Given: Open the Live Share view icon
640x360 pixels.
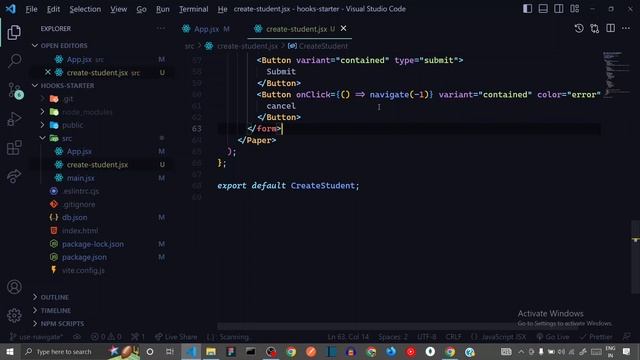Looking at the screenshot, I should coord(14,176).
